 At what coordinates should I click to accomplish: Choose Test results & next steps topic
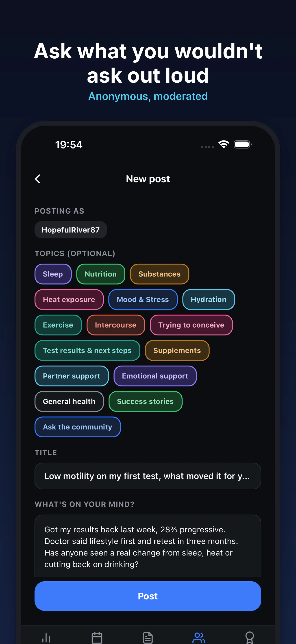pyautogui.click(x=87, y=351)
